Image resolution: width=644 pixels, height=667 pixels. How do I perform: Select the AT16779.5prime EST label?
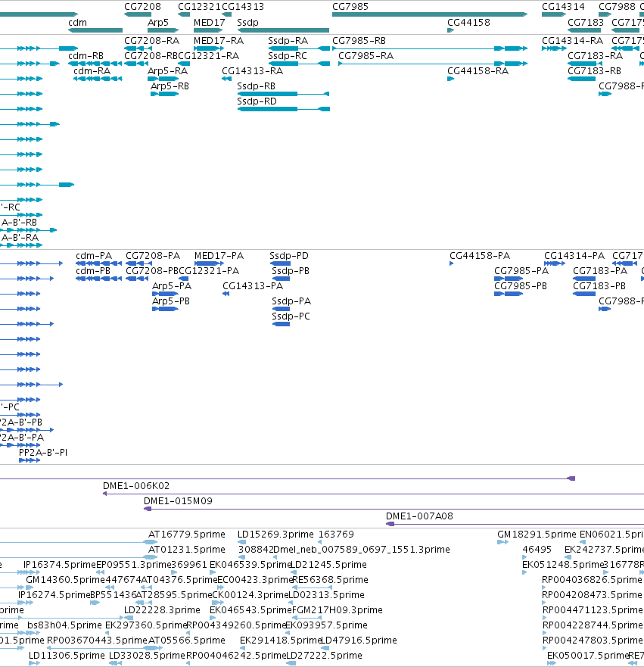pos(187,535)
